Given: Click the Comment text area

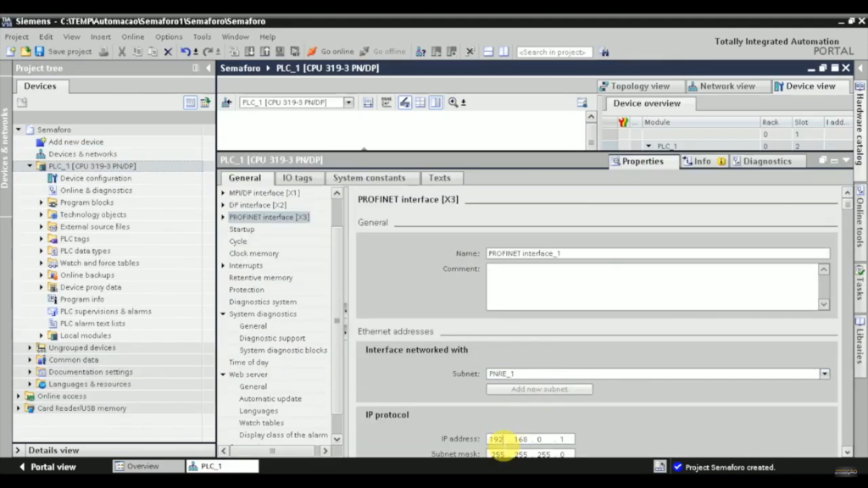Looking at the screenshot, I should click(652, 286).
